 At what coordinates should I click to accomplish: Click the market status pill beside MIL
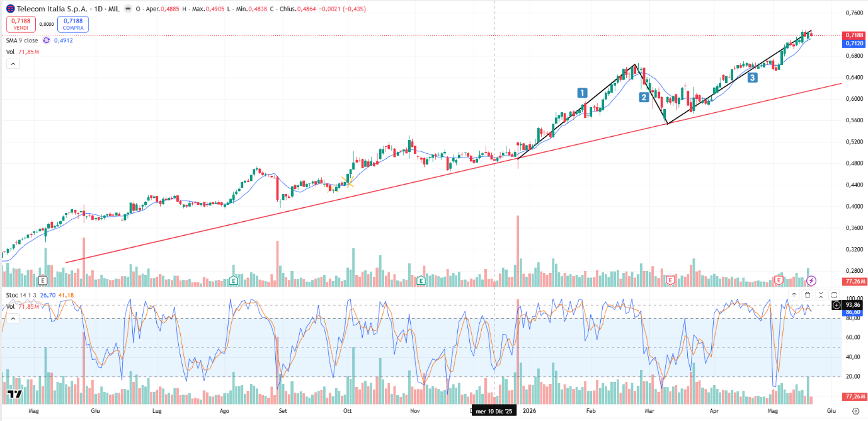[128, 9]
